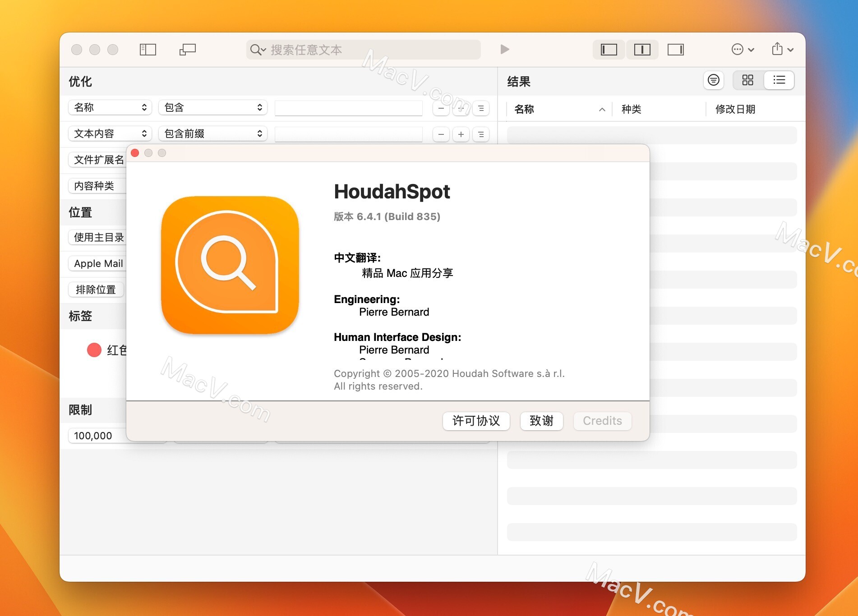Switch results to grid view
The height and width of the screenshot is (616, 858).
tap(748, 80)
